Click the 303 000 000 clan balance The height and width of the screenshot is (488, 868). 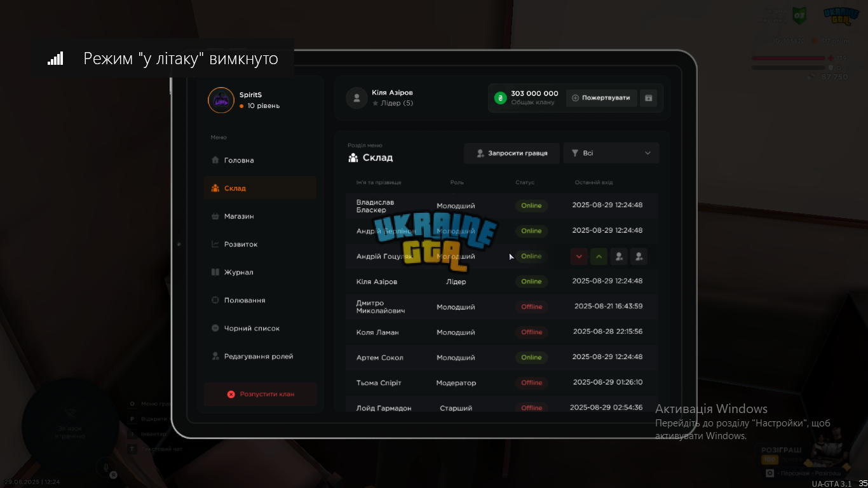pyautogui.click(x=534, y=93)
